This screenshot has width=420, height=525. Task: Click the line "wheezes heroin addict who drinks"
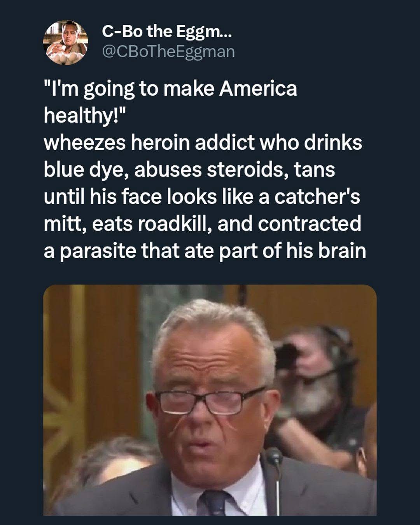coord(203,143)
